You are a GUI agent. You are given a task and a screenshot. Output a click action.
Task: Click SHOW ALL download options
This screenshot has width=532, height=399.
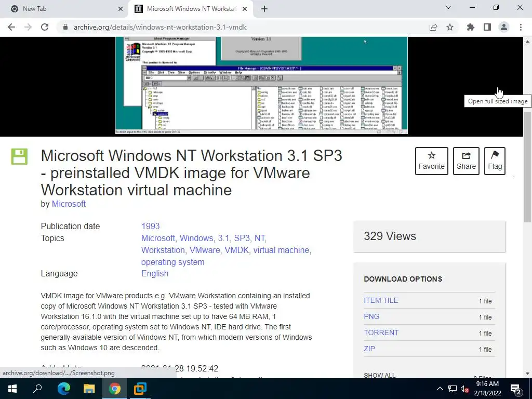tap(379, 375)
